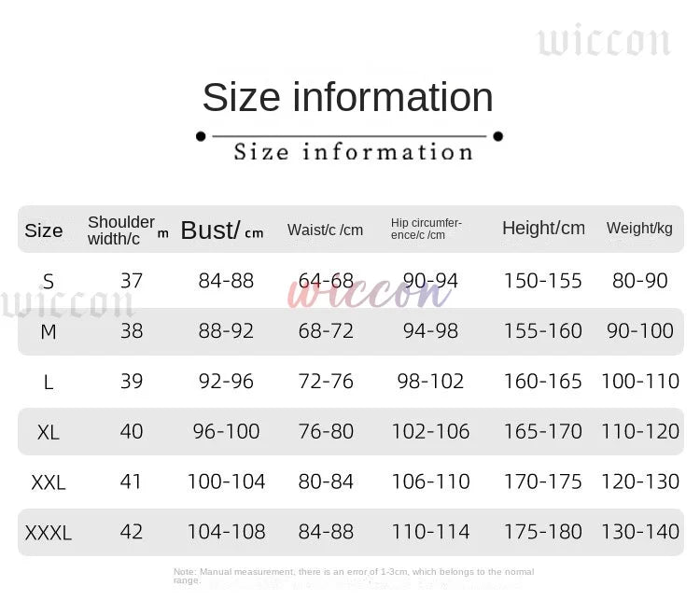Viewport: 700px width, 600px height.
Task: Click the 'Weight/kg' column header
Action: [639, 228]
